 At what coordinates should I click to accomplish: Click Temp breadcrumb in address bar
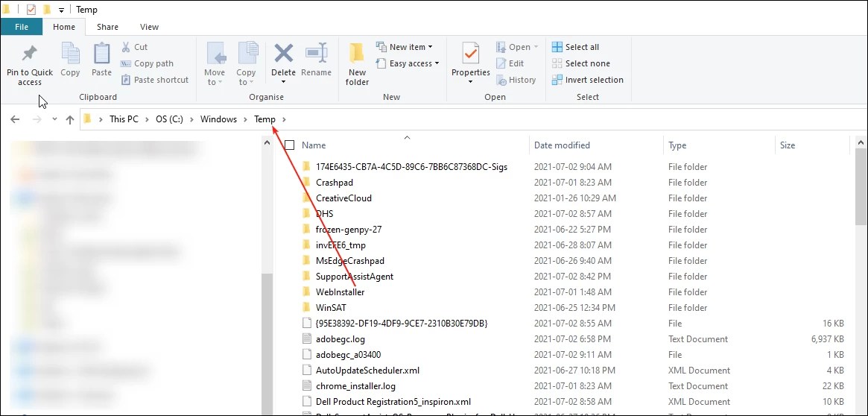pos(264,119)
